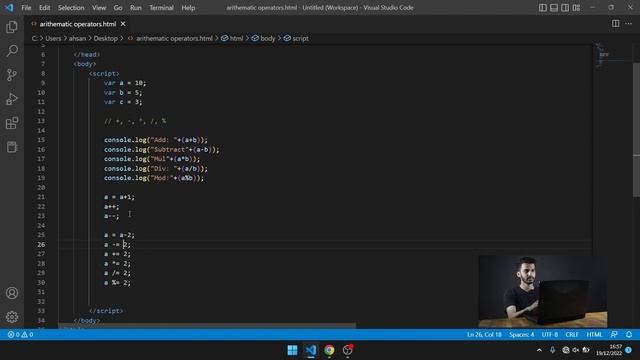Click the ahsan breadcrumb segment

click(77, 38)
